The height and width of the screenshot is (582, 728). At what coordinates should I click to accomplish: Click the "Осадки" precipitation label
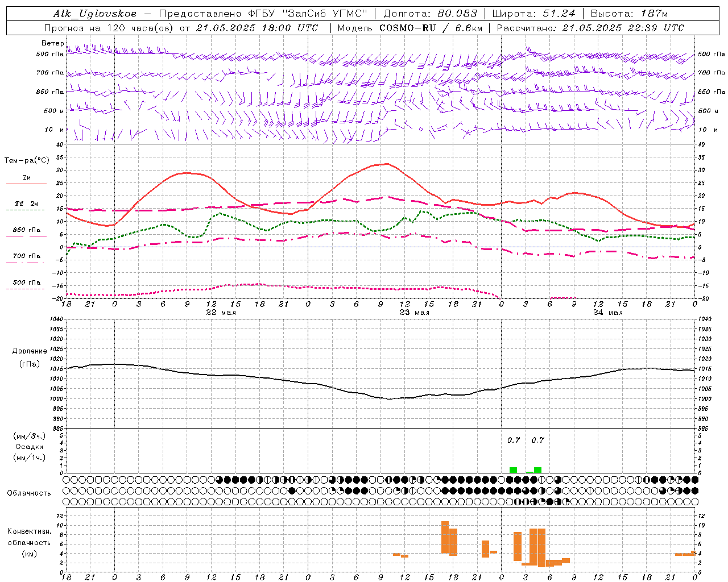click(30, 447)
